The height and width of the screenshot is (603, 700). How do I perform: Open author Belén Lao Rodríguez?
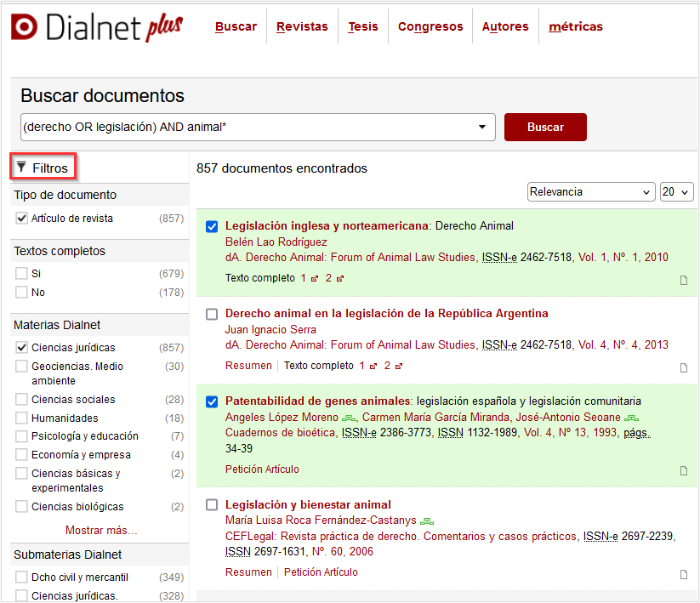coord(276,242)
